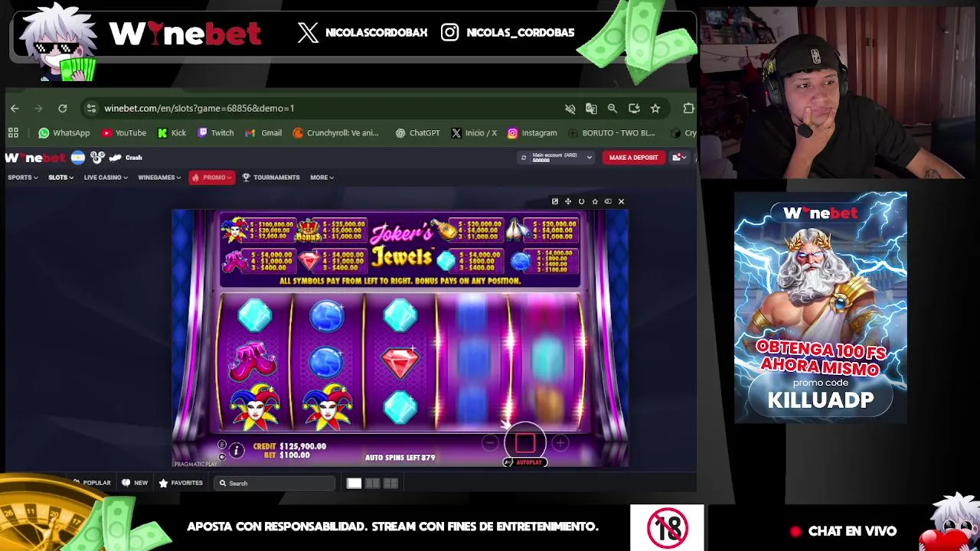The height and width of the screenshot is (551, 980).
Task: Select the single-game layout view
Action: point(354,484)
